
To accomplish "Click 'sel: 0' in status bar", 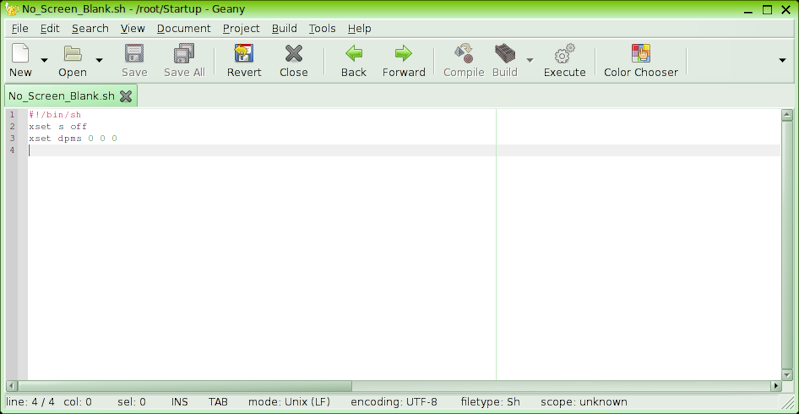I will 131,402.
